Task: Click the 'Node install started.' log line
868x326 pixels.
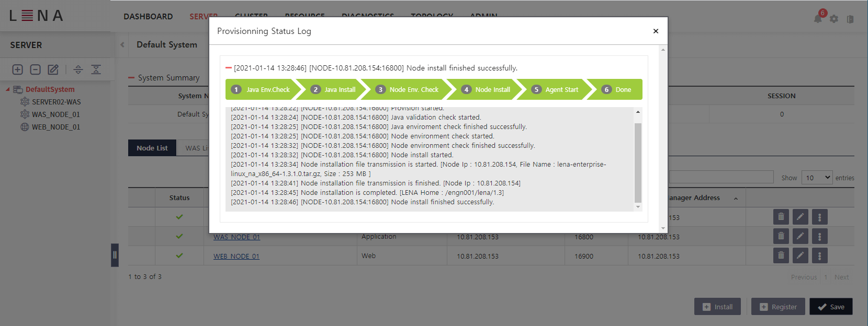Action: point(342,155)
